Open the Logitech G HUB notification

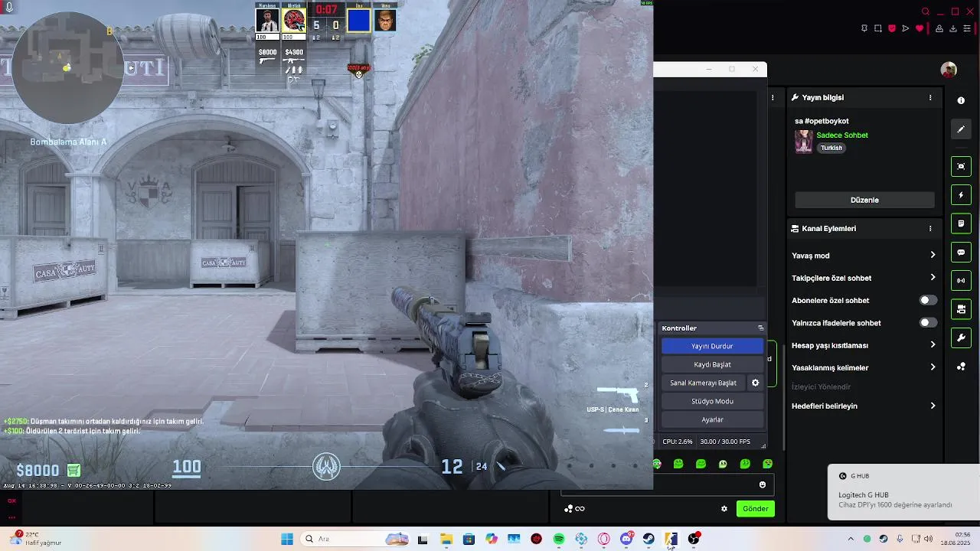click(x=903, y=494)
